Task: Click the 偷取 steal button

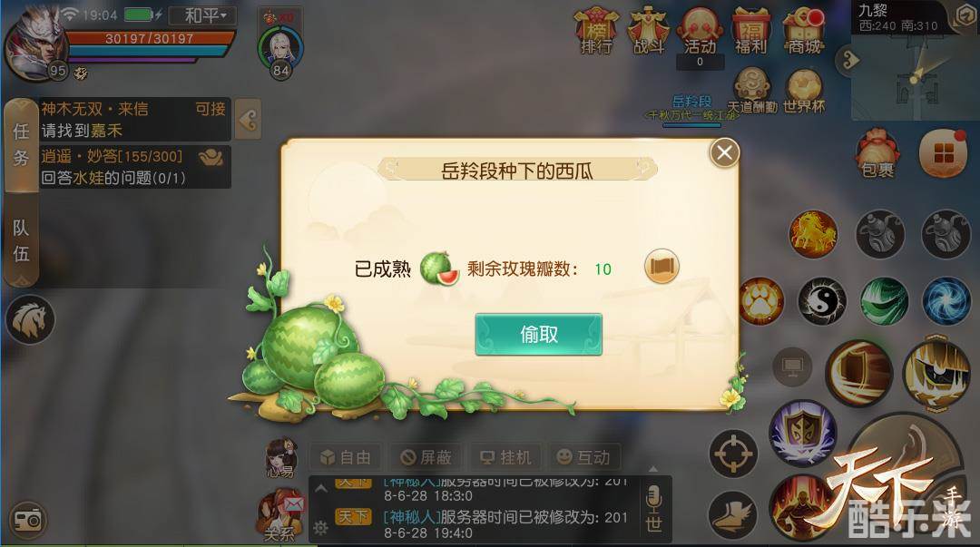Action: (x=539, y=335)
